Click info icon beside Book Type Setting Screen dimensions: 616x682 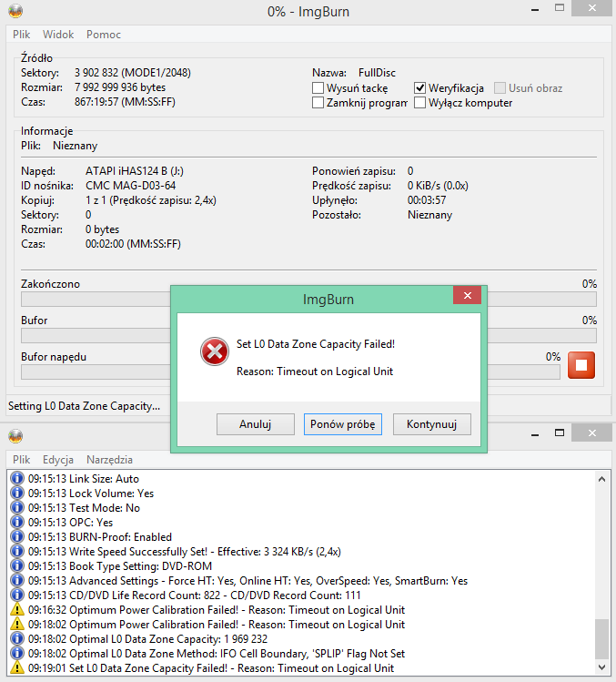coord(17,565)
